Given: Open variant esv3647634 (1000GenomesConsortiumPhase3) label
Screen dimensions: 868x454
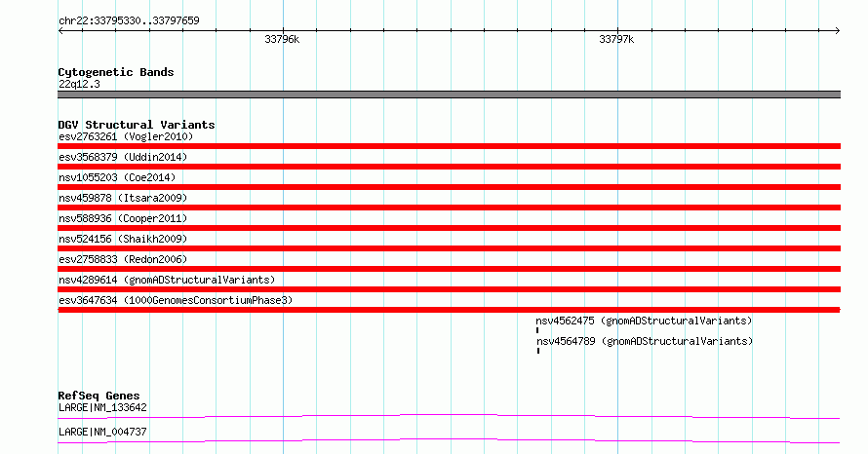Looking at the screenshot, I should [x=176, y=300].
